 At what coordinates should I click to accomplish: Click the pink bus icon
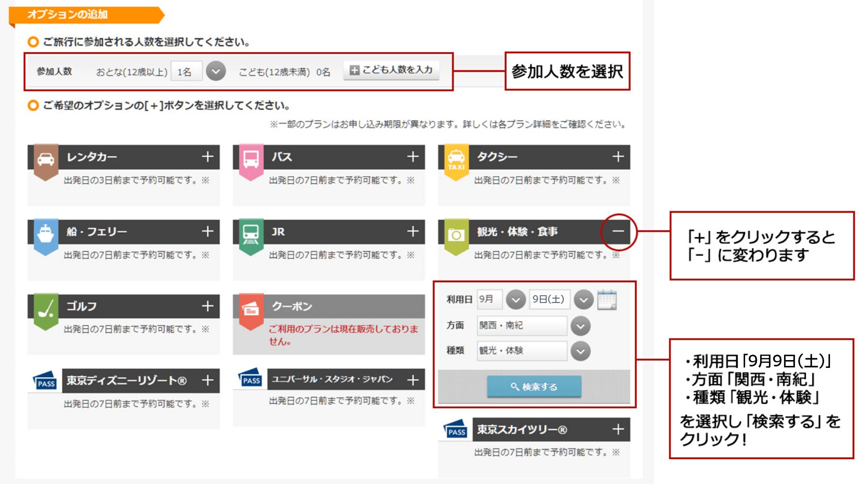pos(251,160)
